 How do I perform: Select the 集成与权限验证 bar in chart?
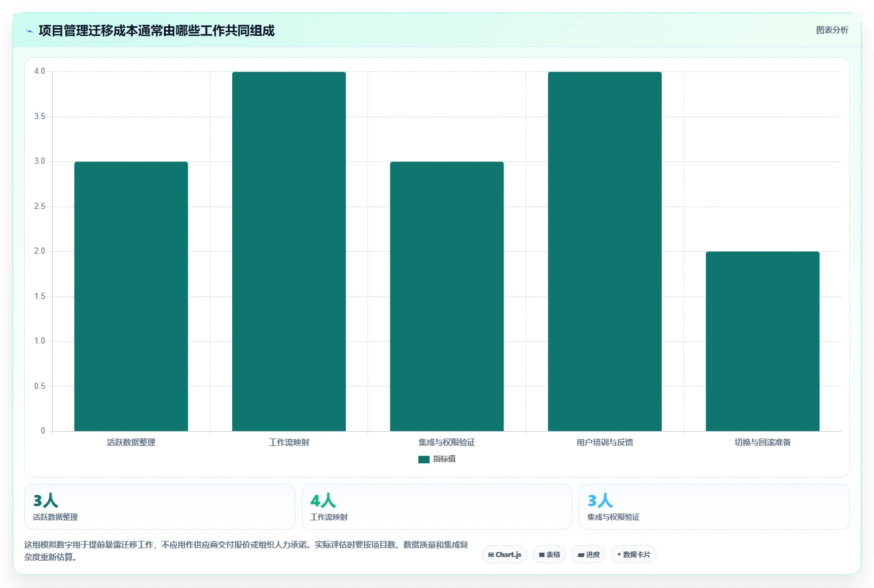coord(447,296)
